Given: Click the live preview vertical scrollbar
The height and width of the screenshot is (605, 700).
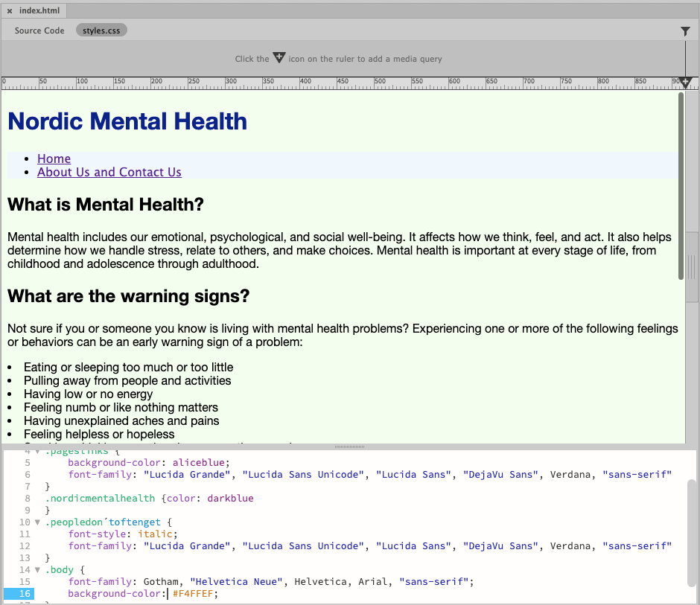Looking at the screenshot, I should pos(681,186).
